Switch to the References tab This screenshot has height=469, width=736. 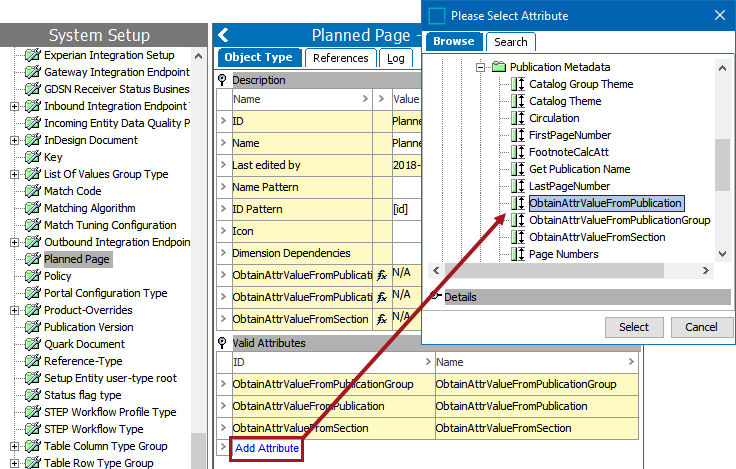341,58
